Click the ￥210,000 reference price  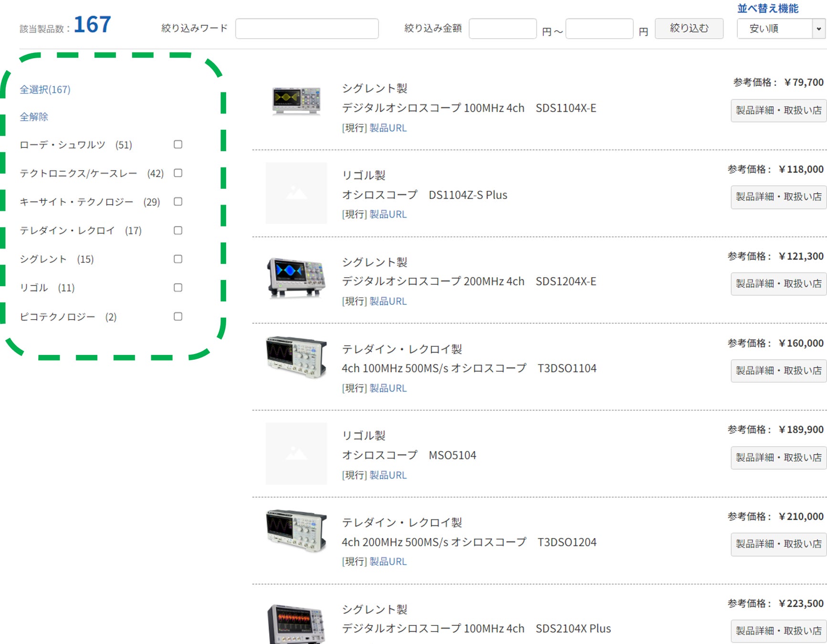(x=801, y=516)
